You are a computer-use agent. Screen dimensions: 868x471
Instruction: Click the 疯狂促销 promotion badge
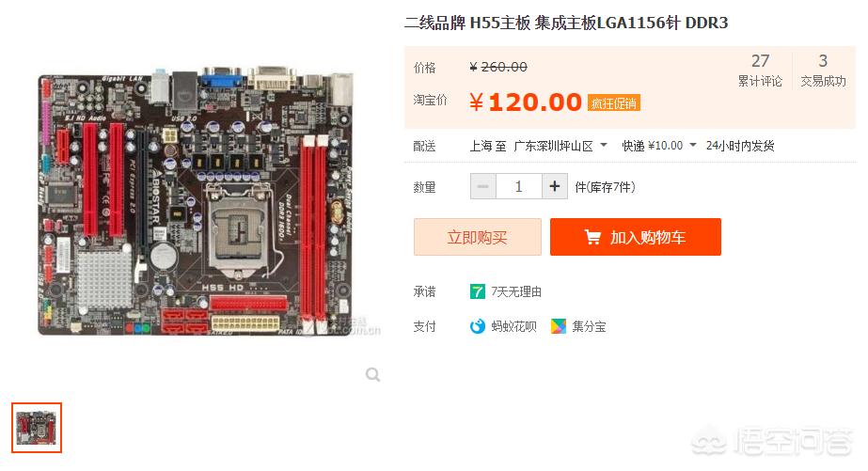613,103
